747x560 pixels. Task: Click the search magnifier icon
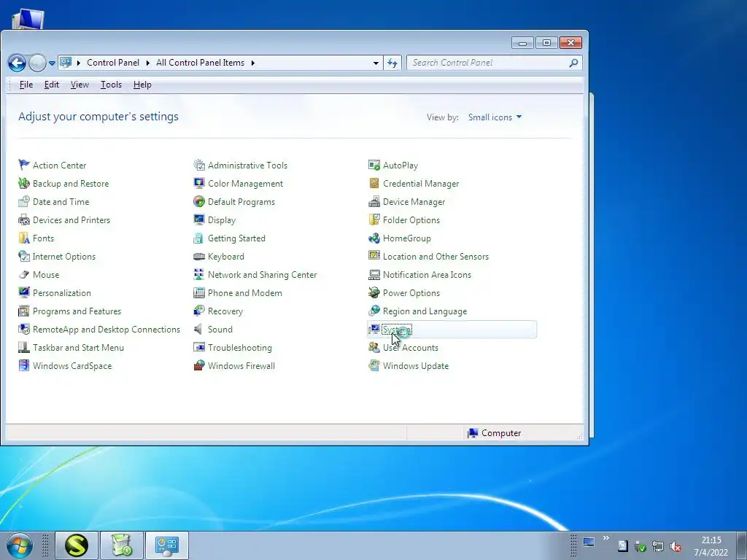[573, 63]
